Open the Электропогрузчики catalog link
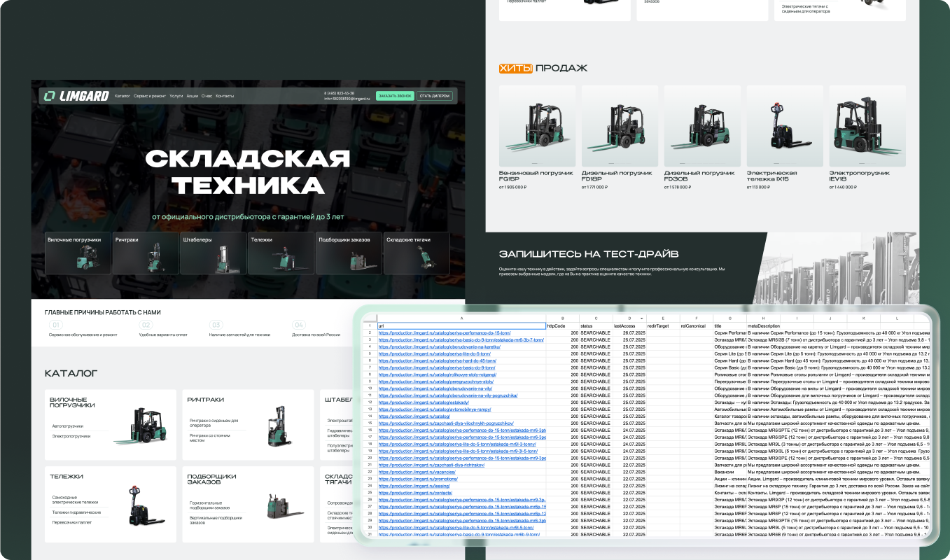The height and width of the screenshot is (560, 950). (71, 436)
